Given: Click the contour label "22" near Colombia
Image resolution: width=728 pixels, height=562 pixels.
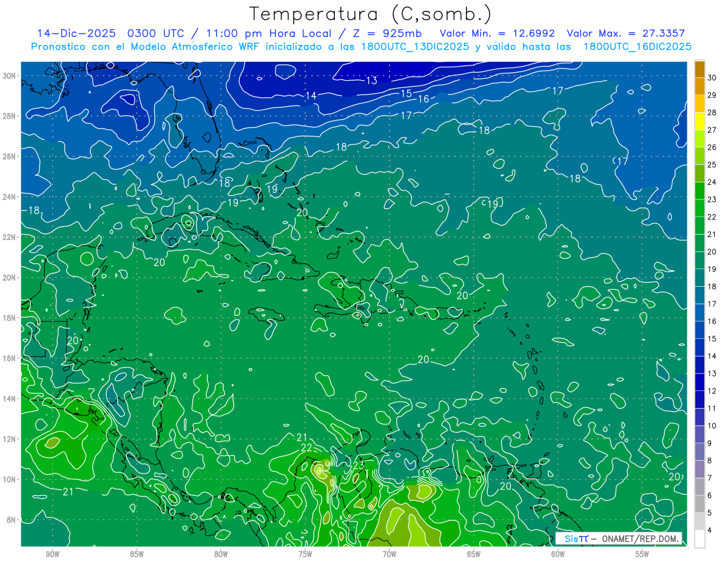Looking at the screenshot, I should click(x=306, y=447).
